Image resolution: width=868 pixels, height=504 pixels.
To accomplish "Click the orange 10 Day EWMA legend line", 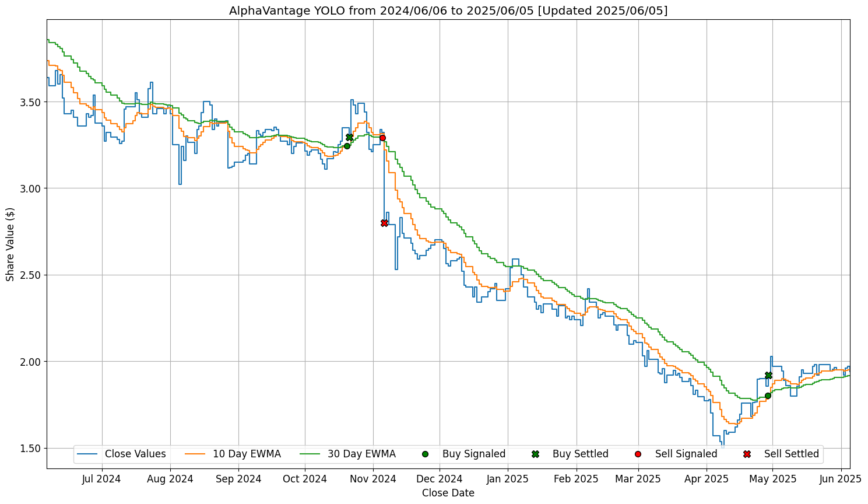I will click(195, 454).
